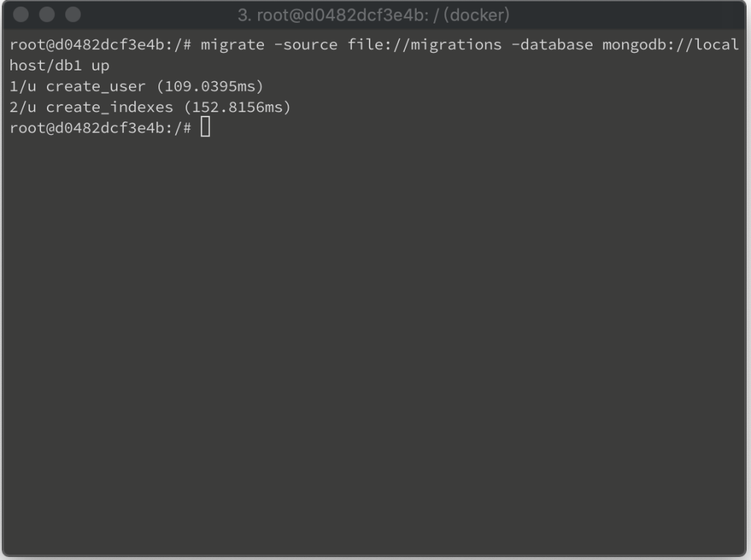The height and width of the screenshot is (560, 751).
Task: Click the create_indexes migration name
Action: coord(109,107)
